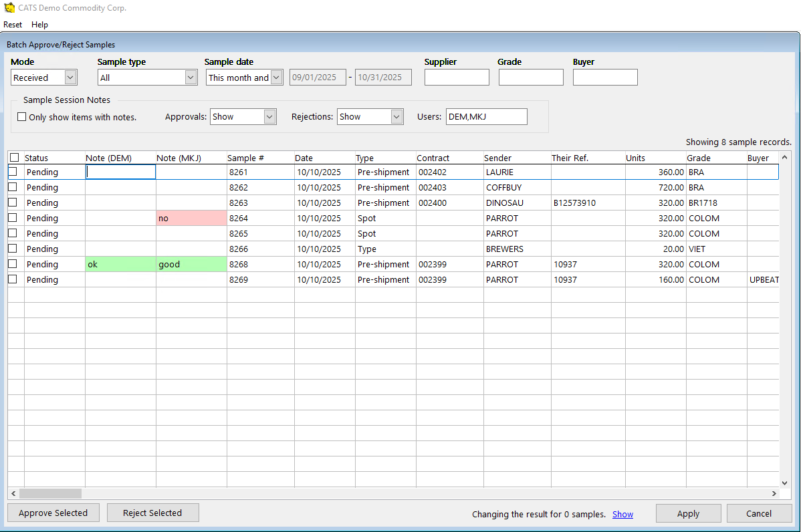Open the Help menu

tap(39, 25)
